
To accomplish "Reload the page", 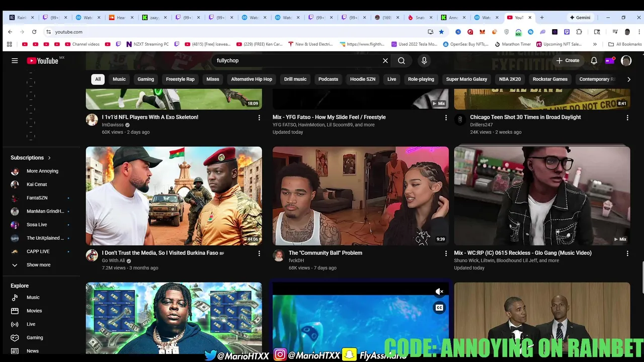I will pos(34,32).
